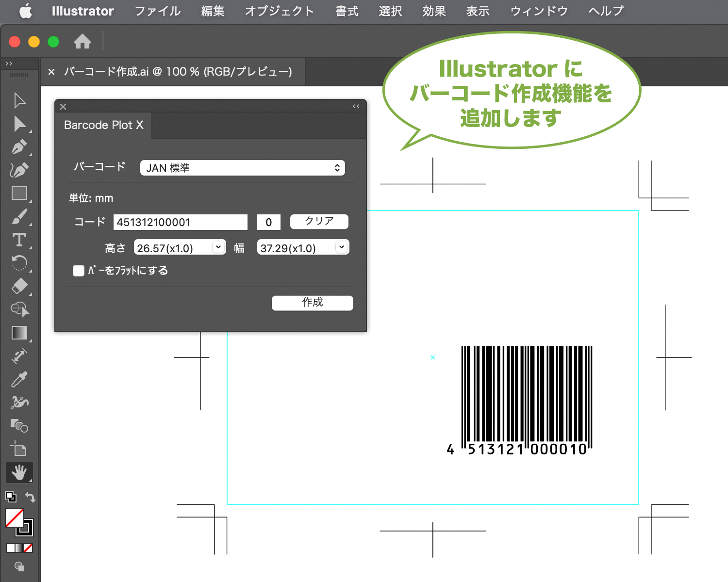Select the Shape Builder lasso tool
Image resolution: width=728 pixels, height=582 pixels.
pos(19,309)
